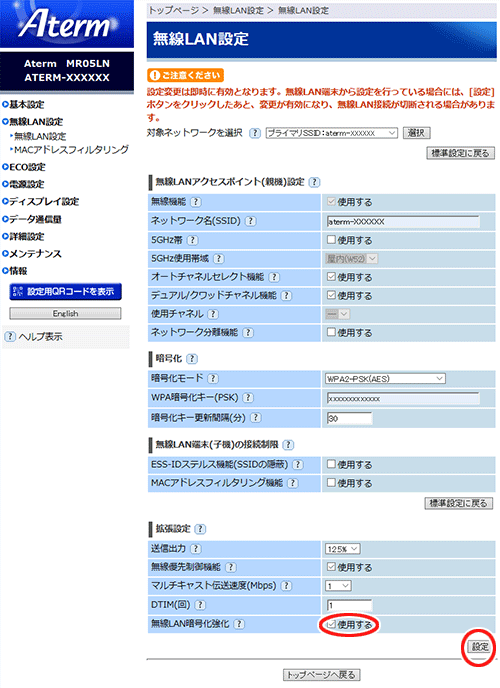Enable ネットワーク分離機能 checkbox

pyautogui.click(x=332, y=332)
